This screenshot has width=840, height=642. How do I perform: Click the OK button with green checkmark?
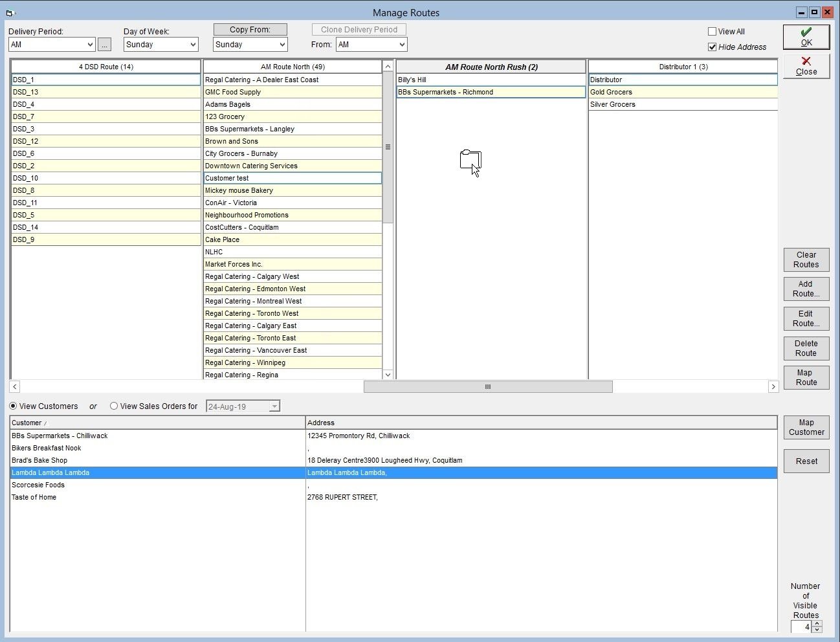806,37
